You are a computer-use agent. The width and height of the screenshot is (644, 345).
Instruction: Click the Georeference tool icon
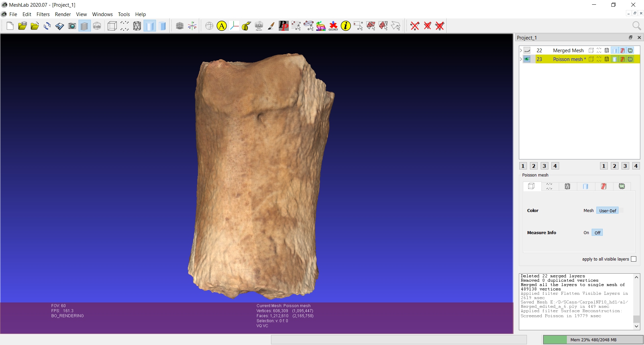333,26
